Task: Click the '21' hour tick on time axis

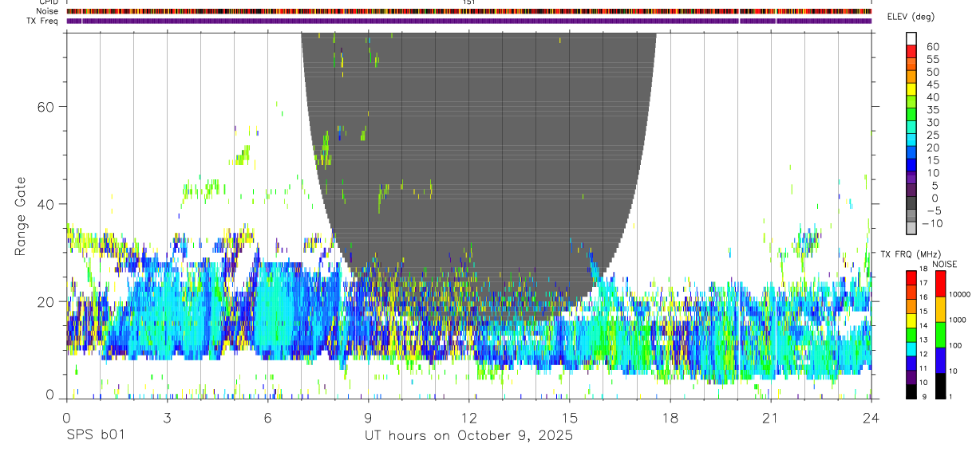Action: (771, 417)
